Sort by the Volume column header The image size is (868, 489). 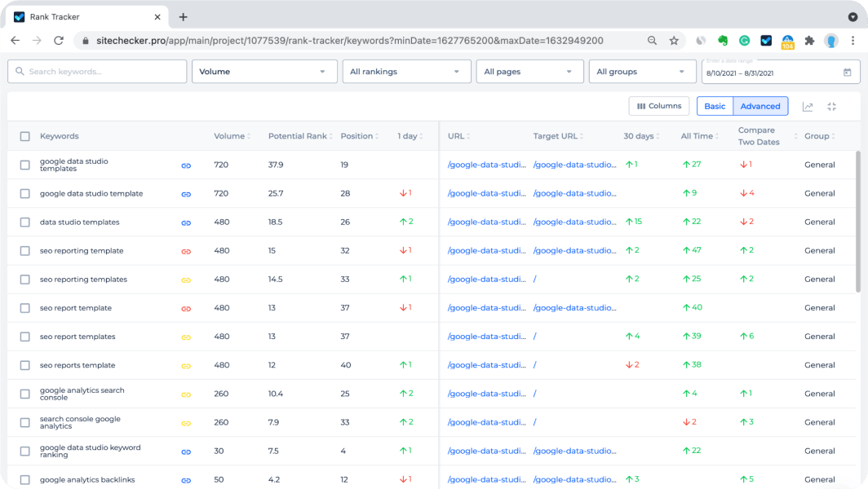[232, 136]
